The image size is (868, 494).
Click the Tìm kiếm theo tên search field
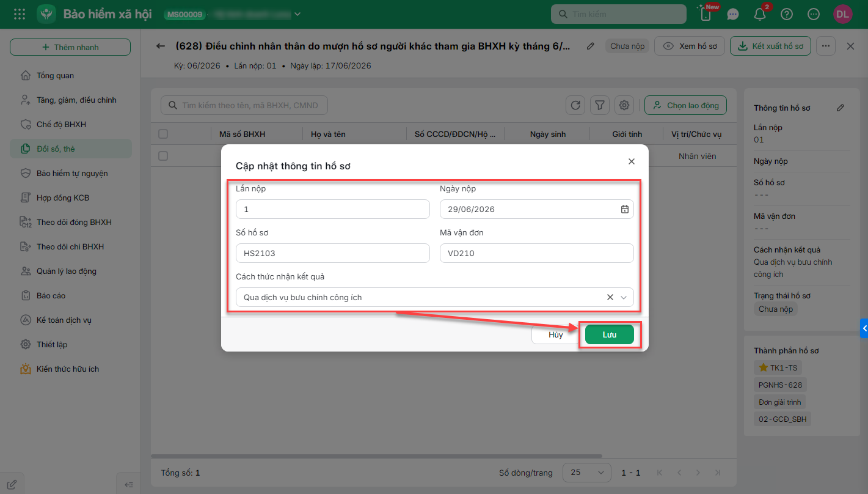244,105
